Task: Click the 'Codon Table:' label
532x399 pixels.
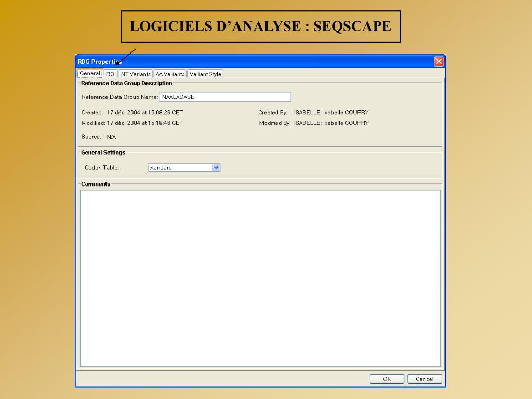Action: tap(102, 168)
